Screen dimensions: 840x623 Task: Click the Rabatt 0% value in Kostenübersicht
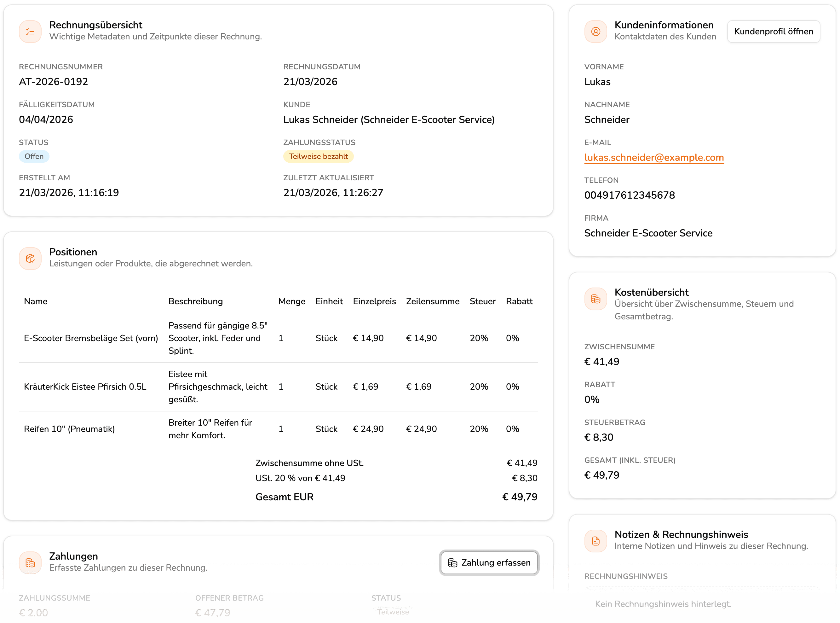coord(592,399)
